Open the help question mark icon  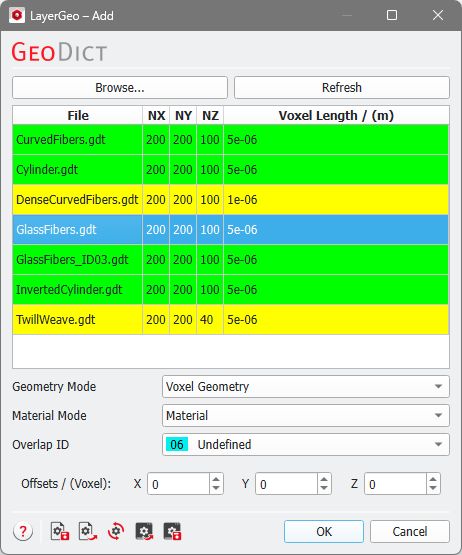click(23, 531)
